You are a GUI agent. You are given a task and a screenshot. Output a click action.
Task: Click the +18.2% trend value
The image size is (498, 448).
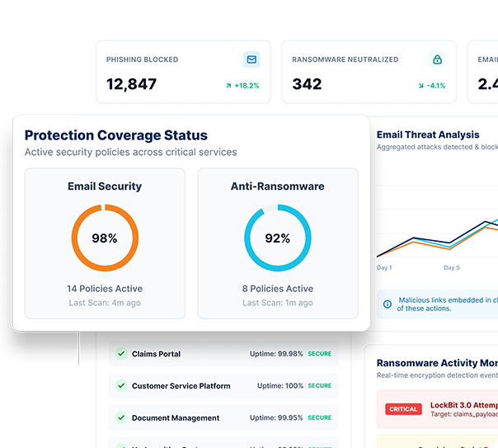(247, 86)
